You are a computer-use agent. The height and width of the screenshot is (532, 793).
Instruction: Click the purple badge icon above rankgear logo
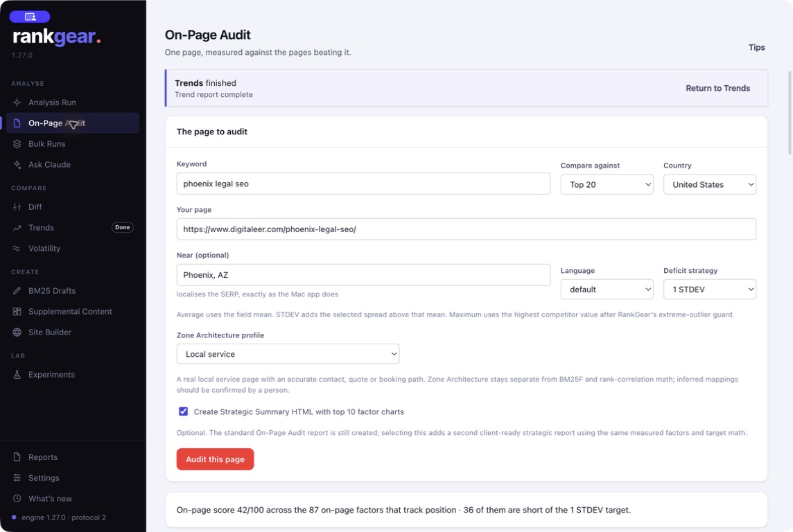pyautogui.click(x=30, y=17)
